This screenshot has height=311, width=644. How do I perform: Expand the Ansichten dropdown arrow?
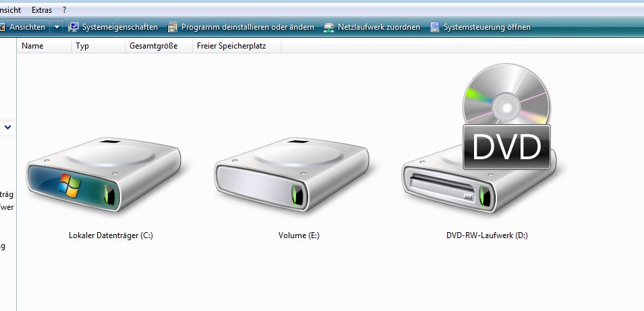[x=57, y=27]
